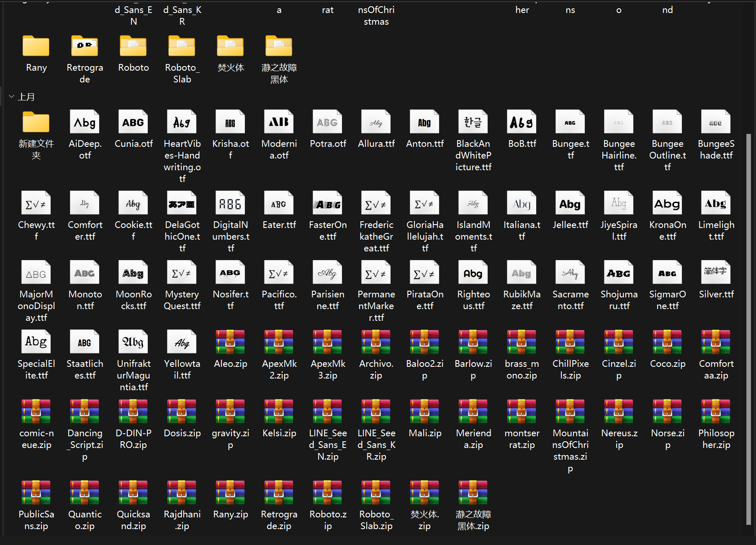
Task: Select the Philosopher.zip archive
Action: coord(716,412)
